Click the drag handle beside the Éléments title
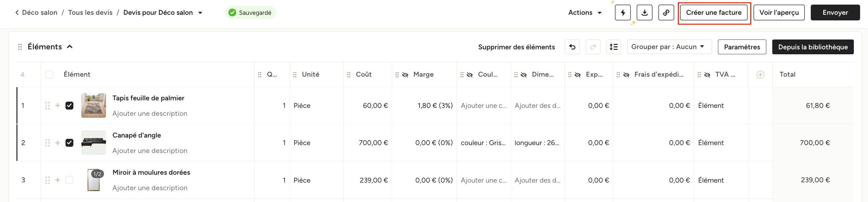The width and height of the screenshot is (868, 202). [20, 47]
